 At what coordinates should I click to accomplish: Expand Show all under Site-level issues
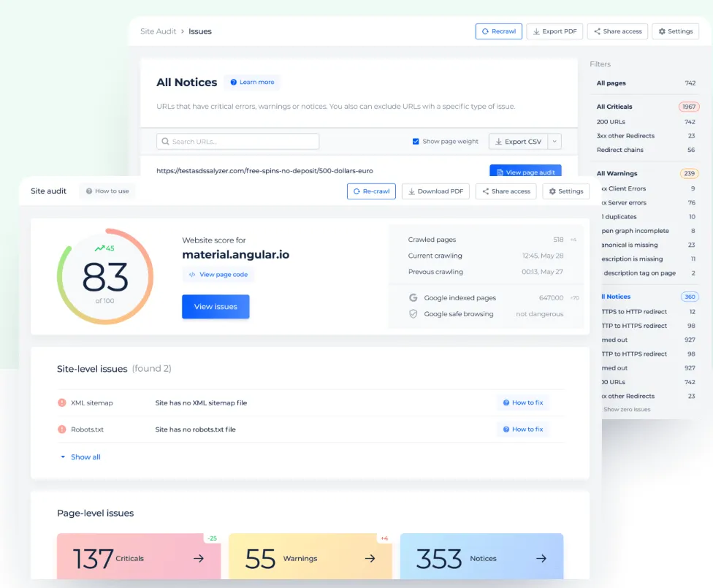coord(80,457)
